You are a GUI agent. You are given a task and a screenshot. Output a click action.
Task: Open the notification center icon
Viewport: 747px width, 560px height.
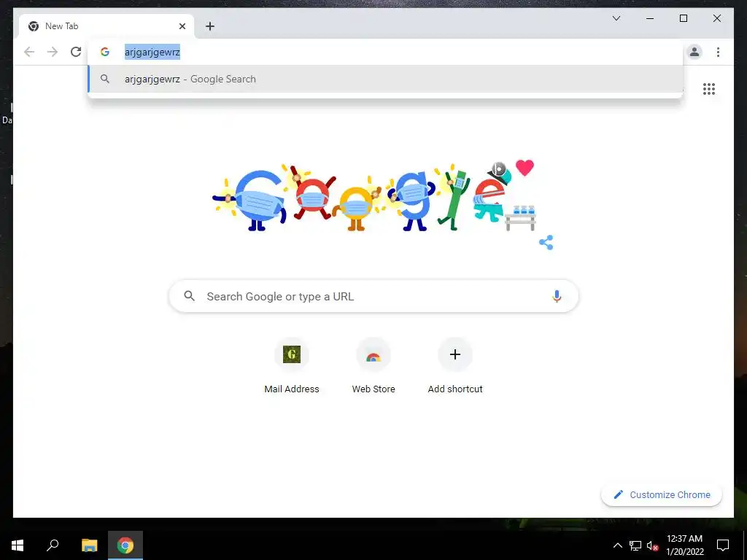pyautogui.click(x=723, y=545)
